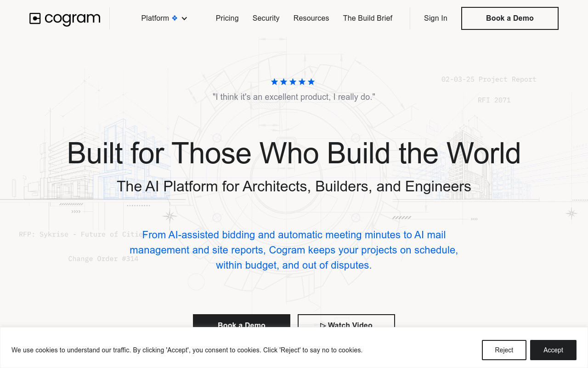The height and width of the screenshot is (368, 588).
Task: Expand the Platform dropdown chevron
Action: [184, 19]
